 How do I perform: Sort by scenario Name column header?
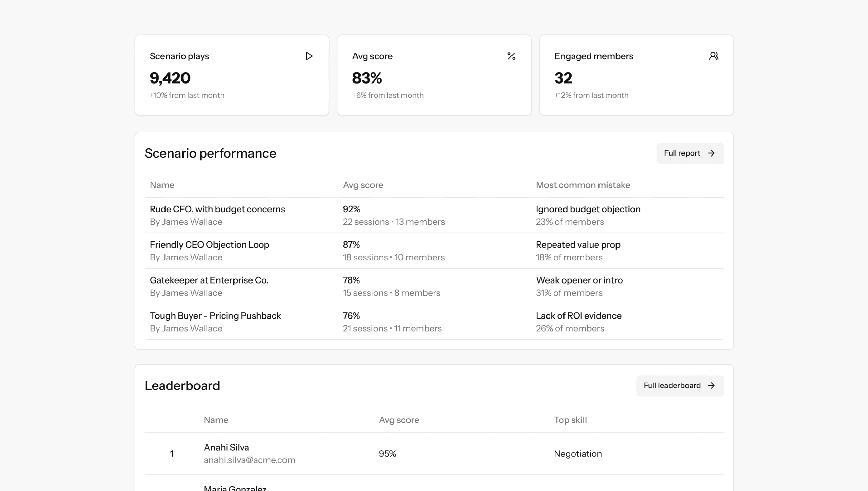tap(162, 185)
